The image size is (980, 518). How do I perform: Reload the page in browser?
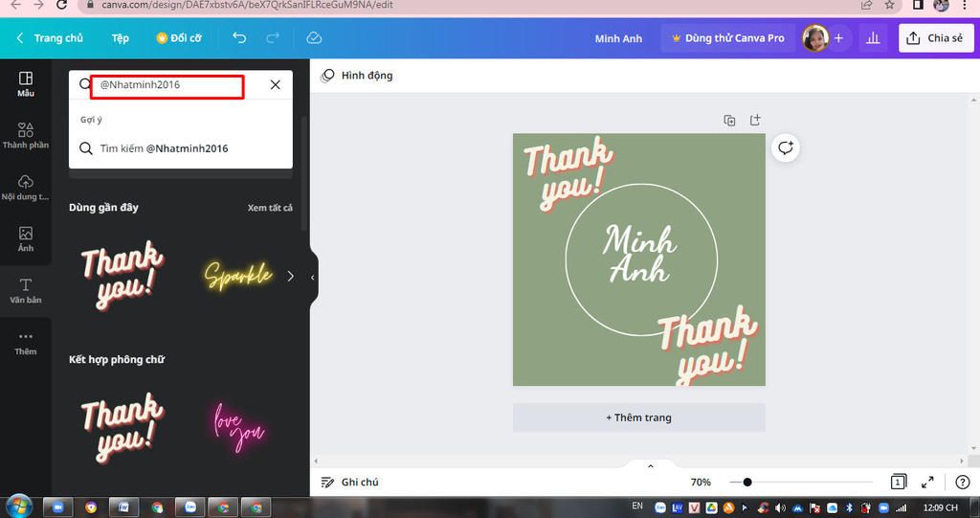tap(61, 5)
